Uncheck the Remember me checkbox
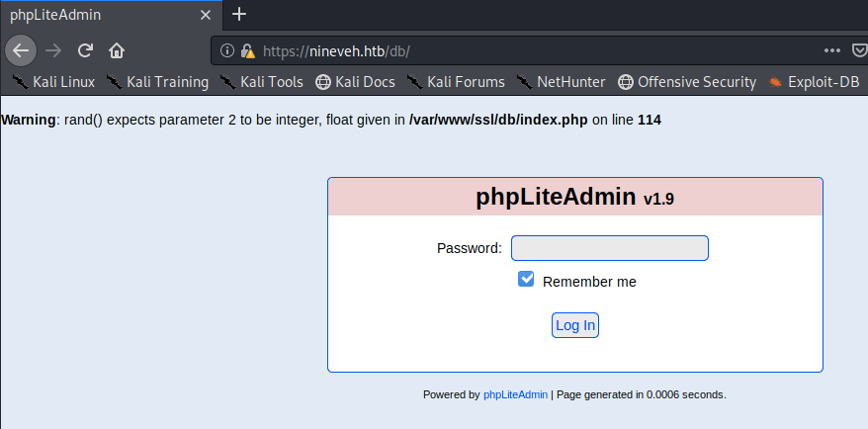This screenshot has height=429, width=868. [526, 280]
